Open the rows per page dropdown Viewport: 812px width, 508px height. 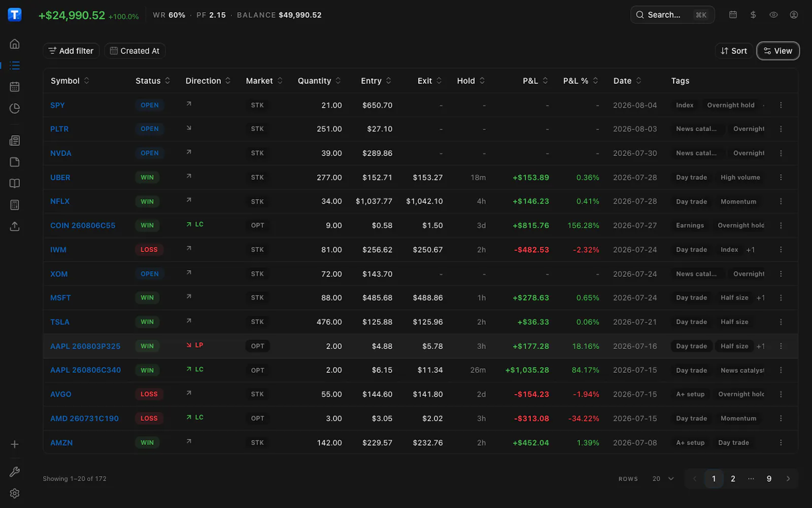(663, 479)
